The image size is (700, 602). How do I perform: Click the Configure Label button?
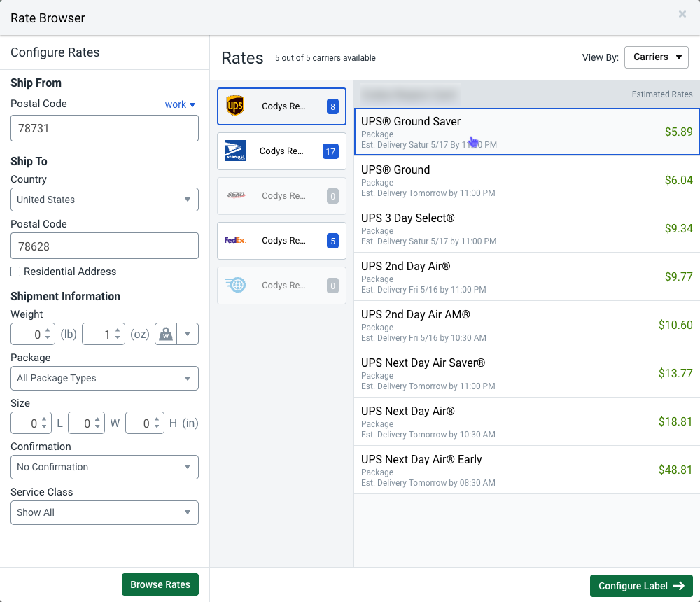640,586
